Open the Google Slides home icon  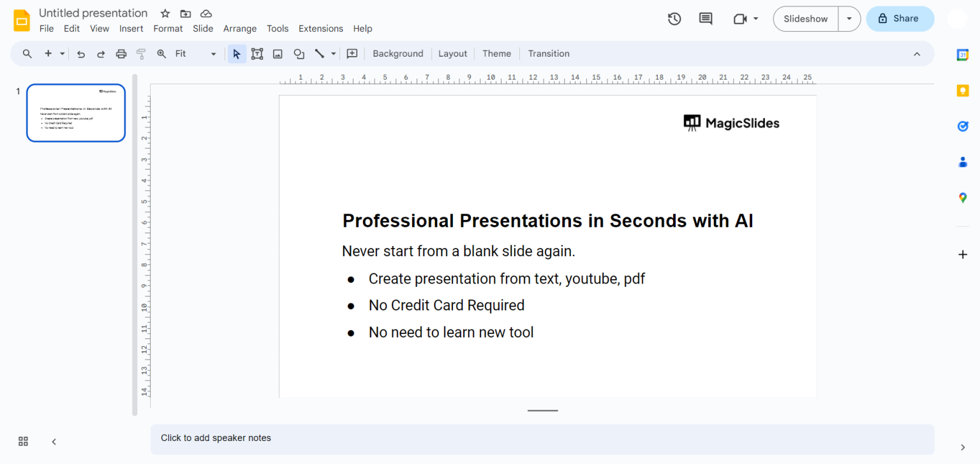22,20
